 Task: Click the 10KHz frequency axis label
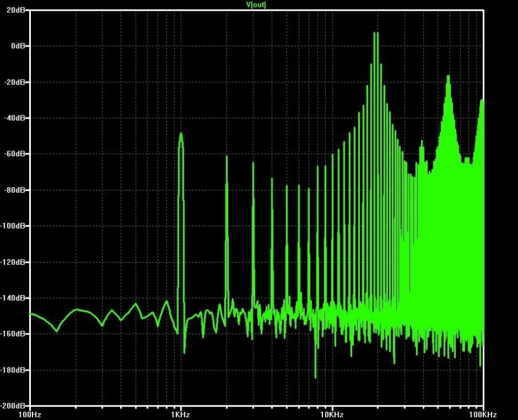pyautogui.click(x=332, y=415)
